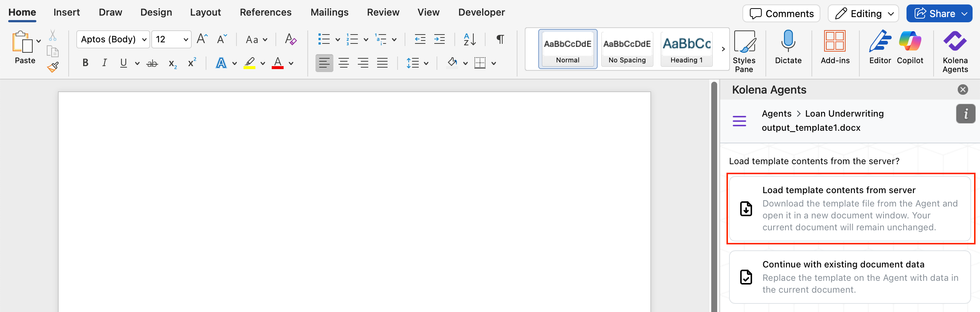Click Agents breadcrumb link
Screen dimensions: 980x312
coord(776,114)
